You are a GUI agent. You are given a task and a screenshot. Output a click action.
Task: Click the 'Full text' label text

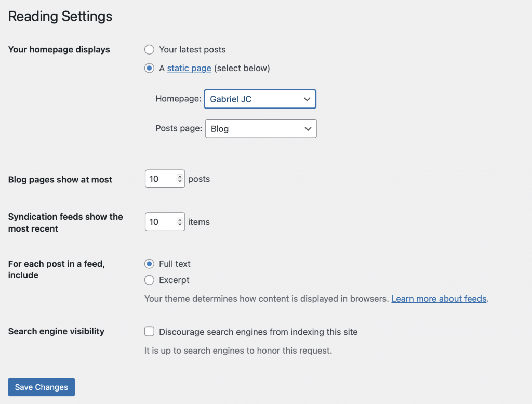[175, 264]
